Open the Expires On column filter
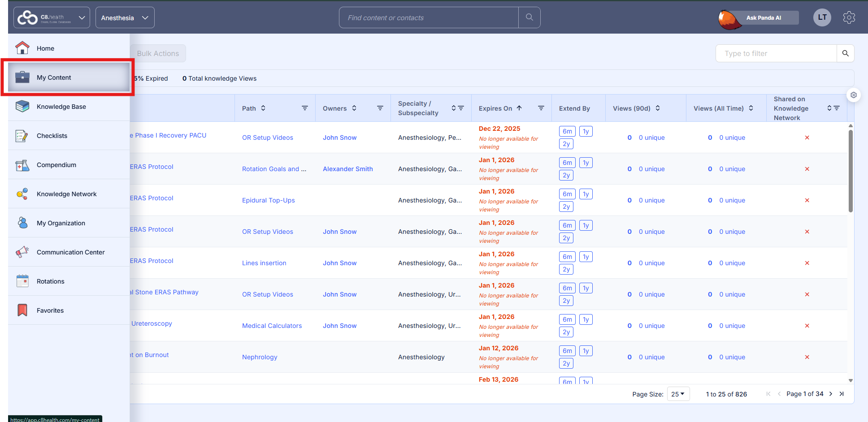This screenshot has width=868, height=422. click(x=541, y=108)
